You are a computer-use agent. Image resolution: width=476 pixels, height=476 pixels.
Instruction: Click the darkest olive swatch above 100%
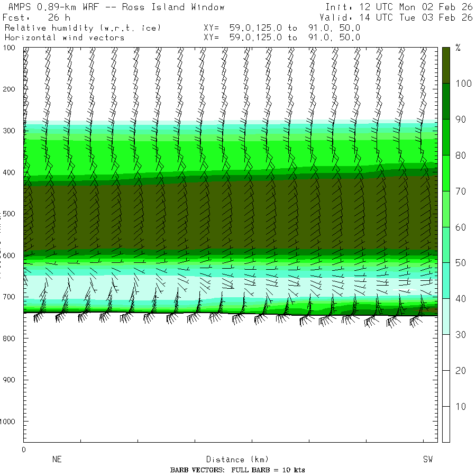[x=446, y=65]
